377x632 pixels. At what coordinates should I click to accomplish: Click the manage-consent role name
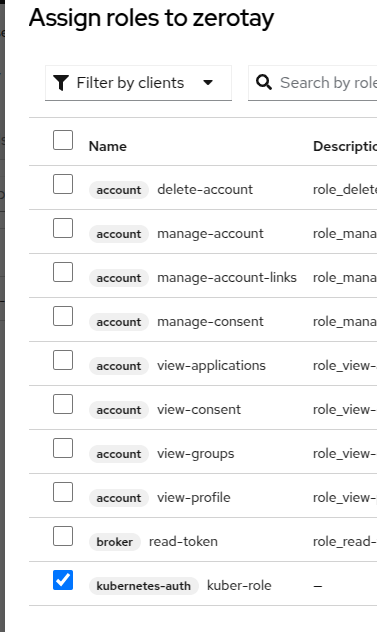[210, 322]
